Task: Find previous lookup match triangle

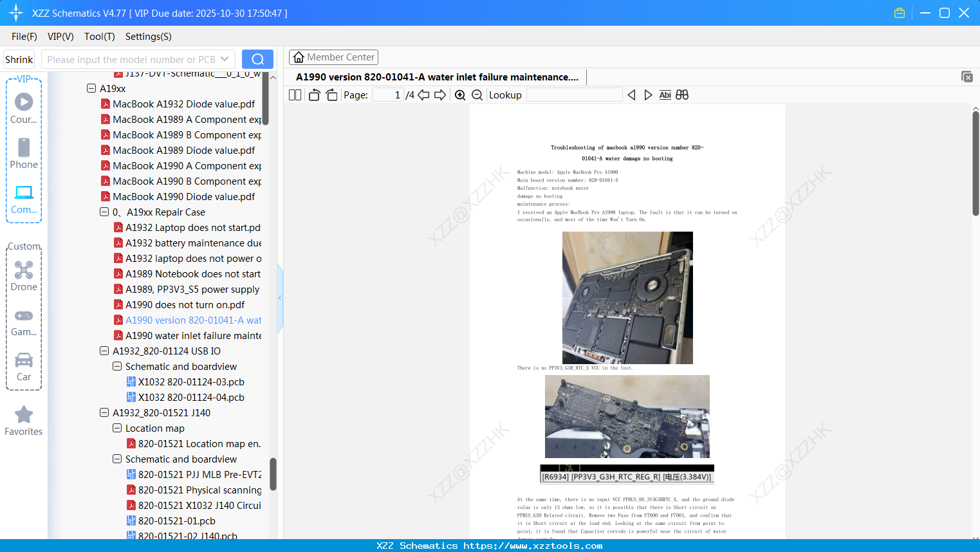Action: point(631,95)
